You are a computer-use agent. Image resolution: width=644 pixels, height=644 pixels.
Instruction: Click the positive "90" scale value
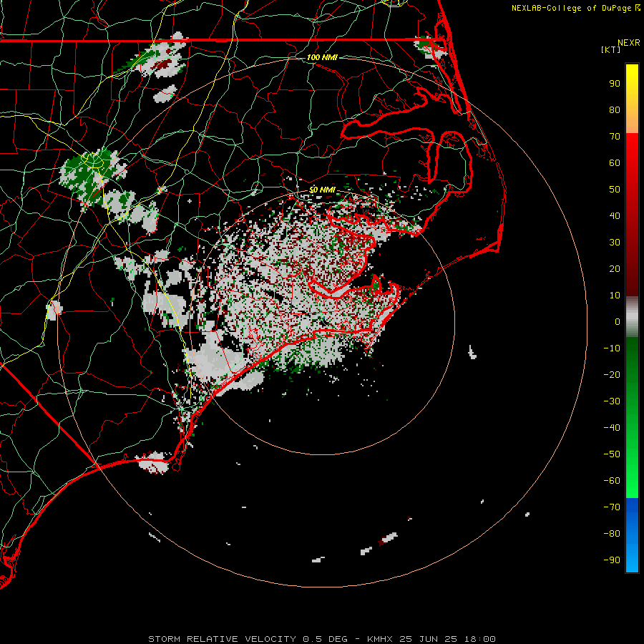click(615, 84)
